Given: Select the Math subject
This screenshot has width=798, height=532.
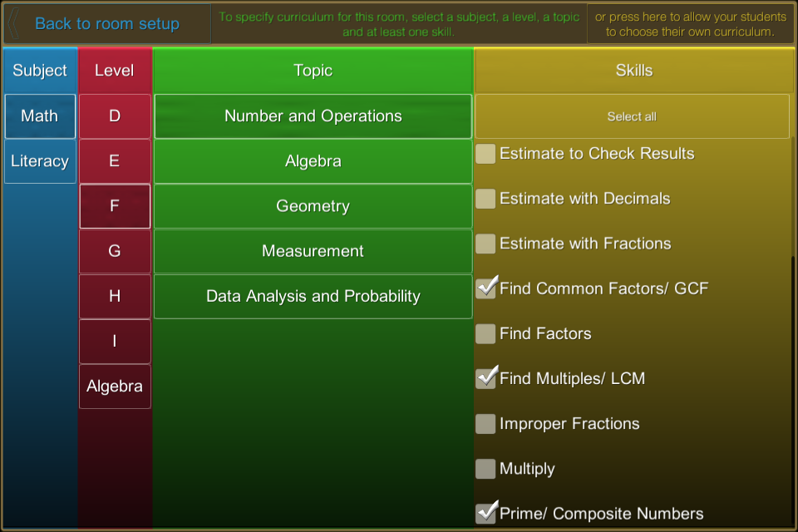Looking at the screenshot, I should coord(40,116).
